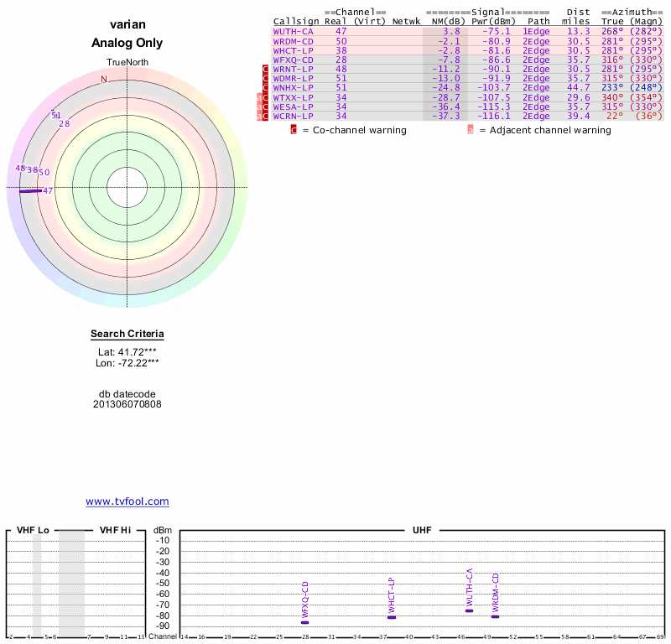Open the www.tvfool.com link
Viewport: 671px width, 644px height.
127,501
